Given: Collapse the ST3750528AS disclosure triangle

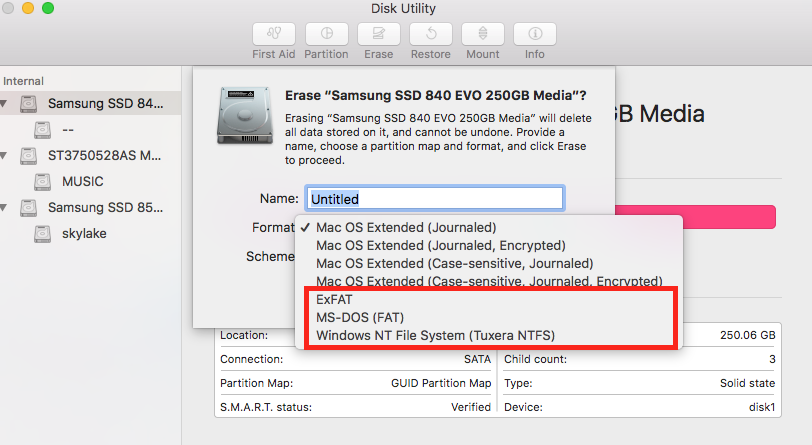Looking at the screenshot, I should 4,155.
